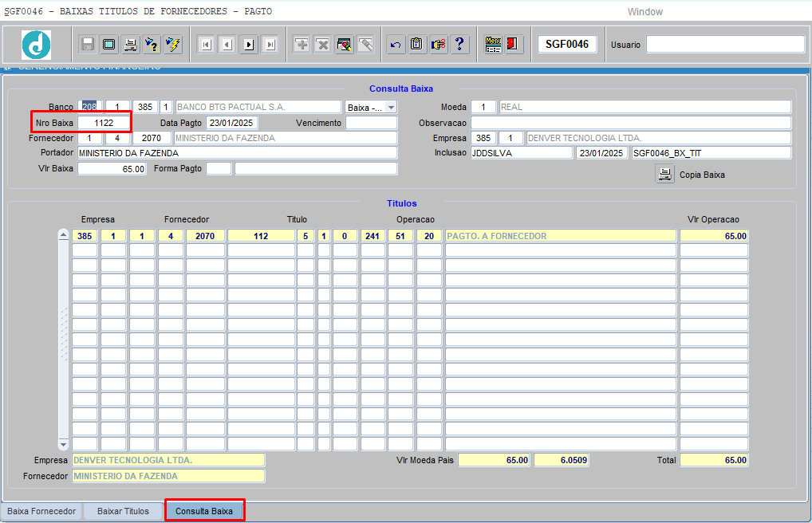Switch to Baixar Titulos tab
Viewport: 812px width, 523px height.
[x=124, y=511]
